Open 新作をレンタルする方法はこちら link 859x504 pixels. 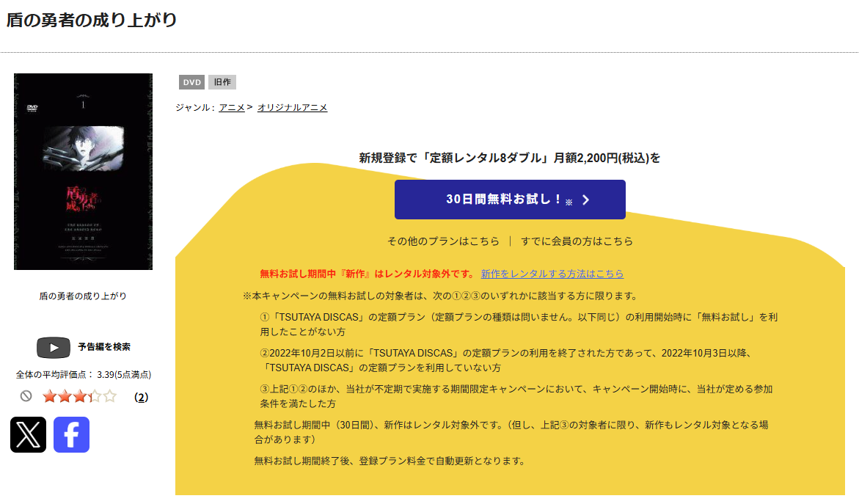pyautogui.click(x=552, y=274)
